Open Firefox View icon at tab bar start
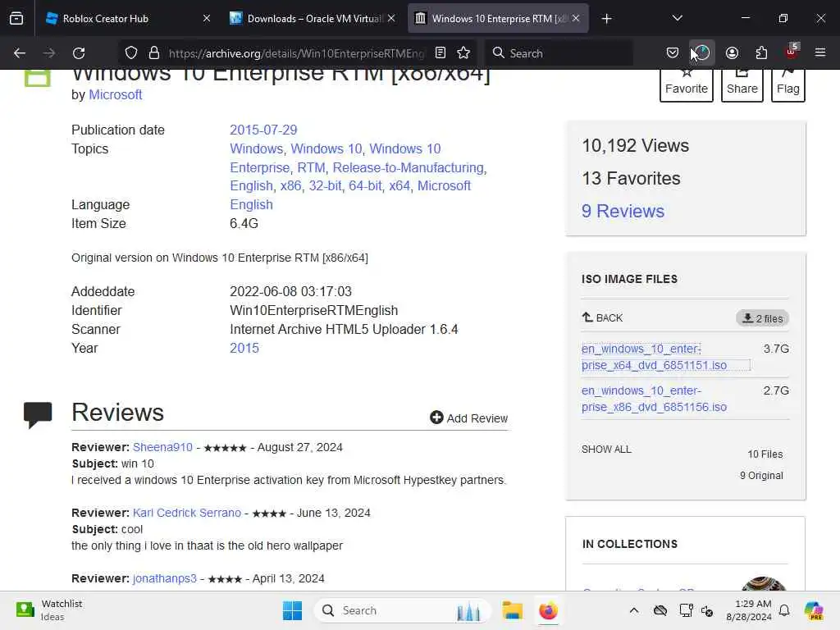The image size is (840, 630). [16, 19]
